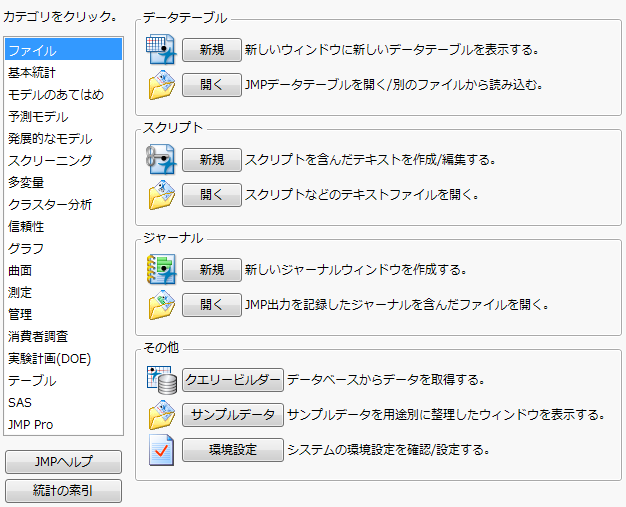
Task: Select 予測モデル category
Action: (x=63, y=117)
